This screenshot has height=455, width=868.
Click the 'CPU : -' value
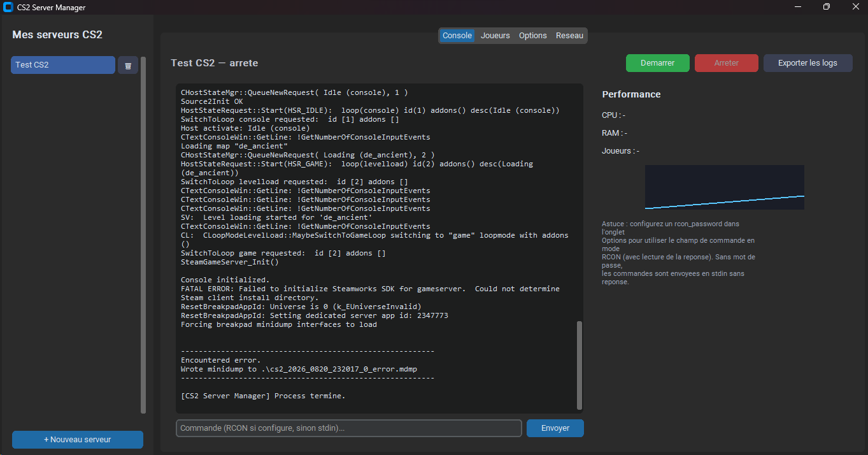point(613,115)
